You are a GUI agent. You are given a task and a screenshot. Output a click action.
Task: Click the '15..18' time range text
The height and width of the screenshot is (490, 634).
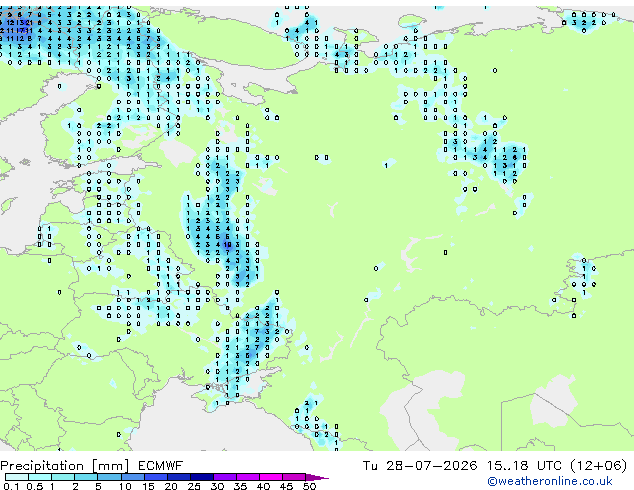coord(507,466)
